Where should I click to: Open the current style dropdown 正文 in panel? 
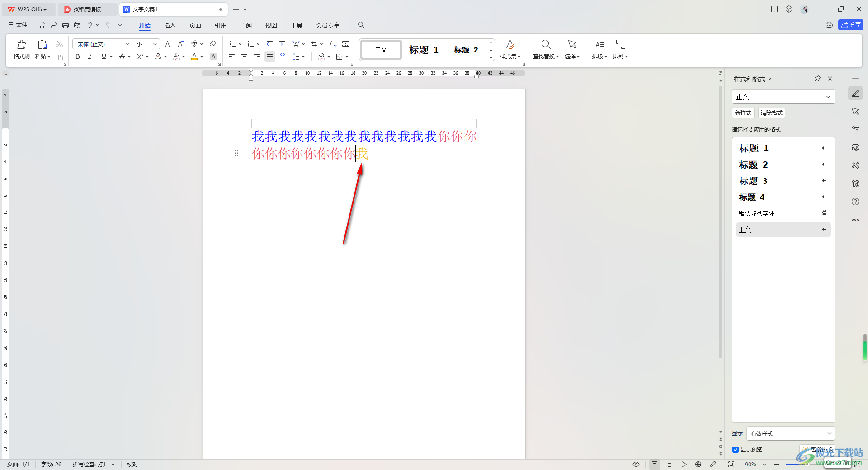pyautogui.click(x=783, y=97)
